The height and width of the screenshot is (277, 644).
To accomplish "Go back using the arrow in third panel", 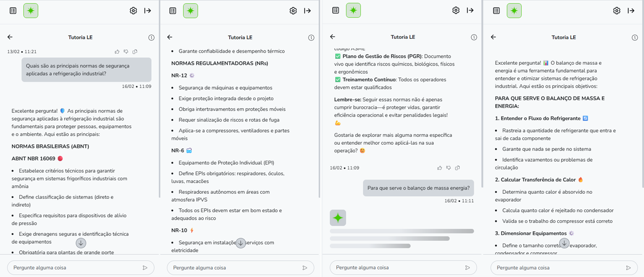I will click(333, 37).
